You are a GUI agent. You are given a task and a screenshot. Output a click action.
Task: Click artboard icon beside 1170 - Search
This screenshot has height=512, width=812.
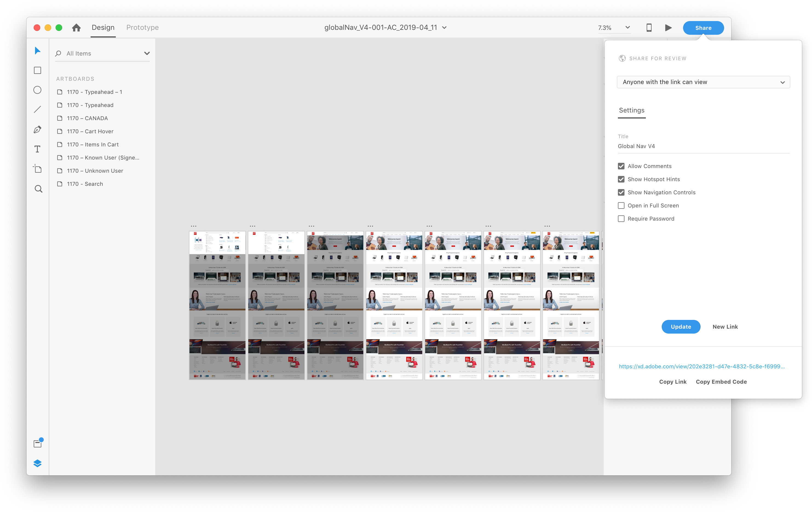pyautogui.click(x=60, y=184)
